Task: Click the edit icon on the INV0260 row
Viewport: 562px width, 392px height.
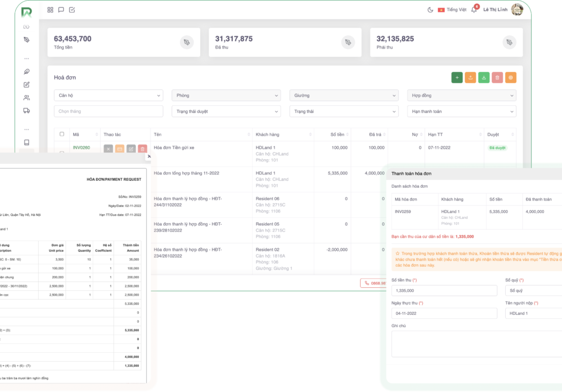Action: [131, 149]
